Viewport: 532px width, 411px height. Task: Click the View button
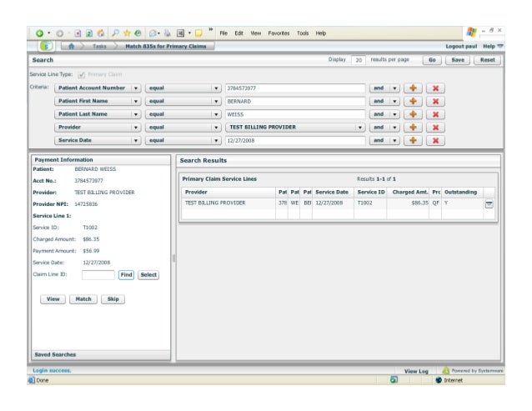tap(53, 299)
